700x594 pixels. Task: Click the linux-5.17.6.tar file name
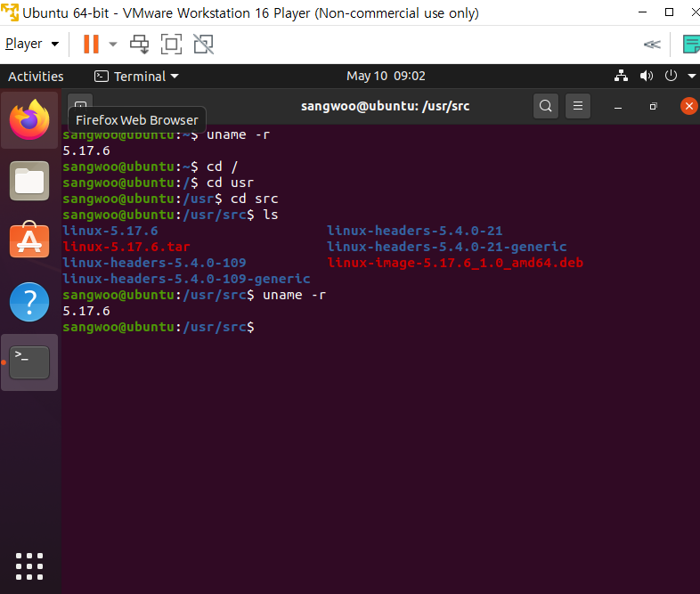(126, 247)
